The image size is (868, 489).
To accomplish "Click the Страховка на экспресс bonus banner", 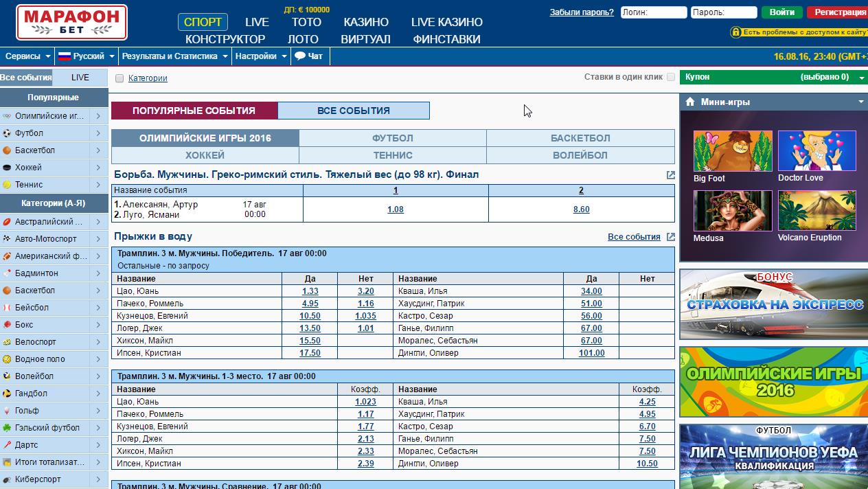I will coord(774,304).
